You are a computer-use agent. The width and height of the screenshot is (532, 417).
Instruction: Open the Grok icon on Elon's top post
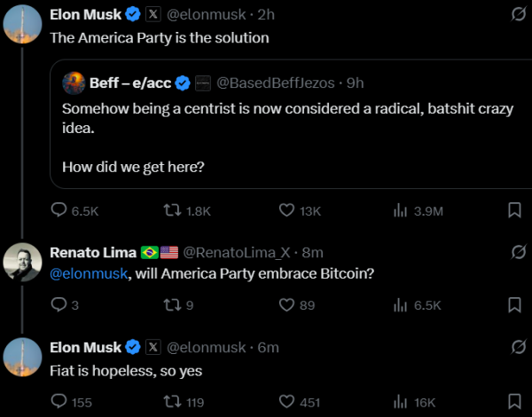coord(519,14)
